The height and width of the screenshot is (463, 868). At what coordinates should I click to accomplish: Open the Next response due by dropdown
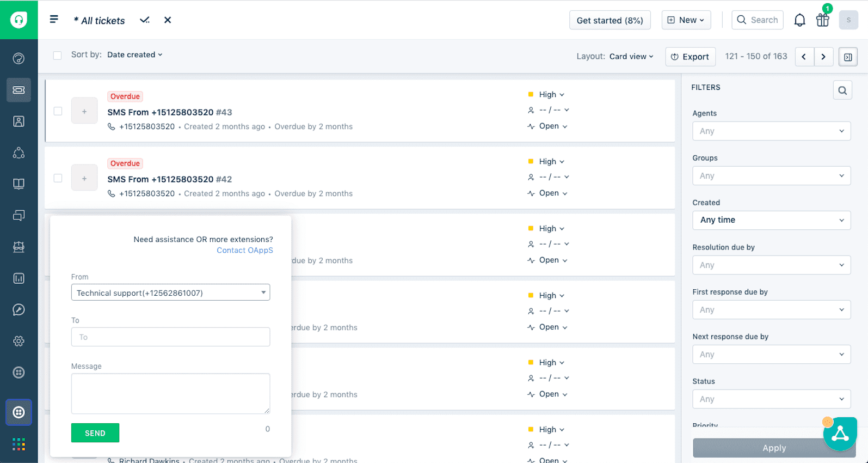(x=772, y=355)
